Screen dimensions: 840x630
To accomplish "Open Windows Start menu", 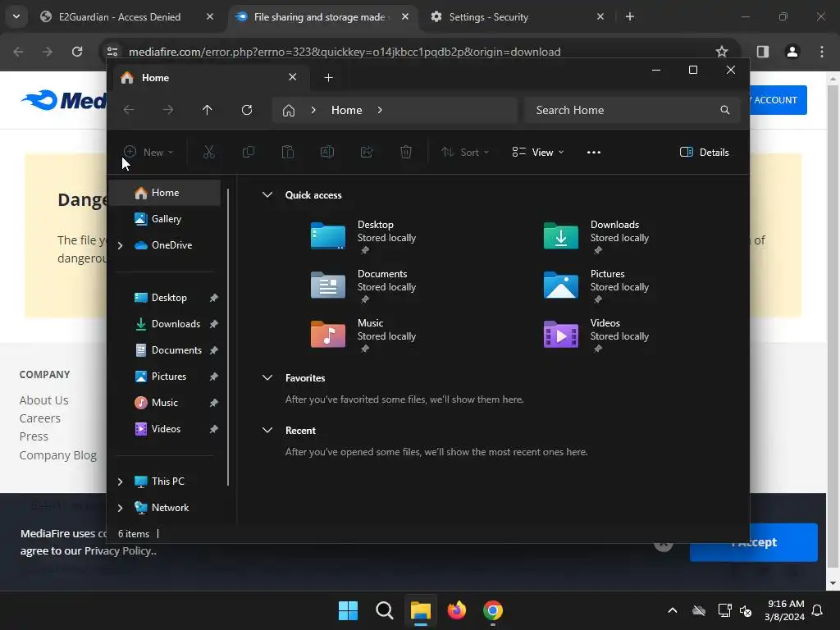I will (348, 610).
